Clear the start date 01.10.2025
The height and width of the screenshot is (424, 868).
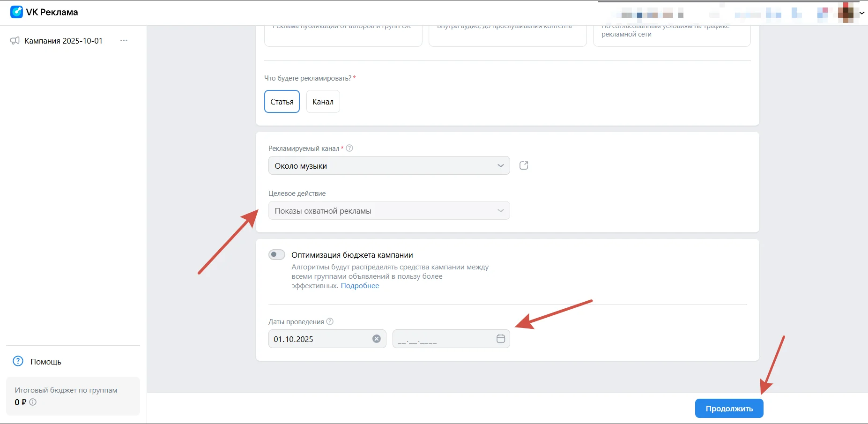click(377, 339)
